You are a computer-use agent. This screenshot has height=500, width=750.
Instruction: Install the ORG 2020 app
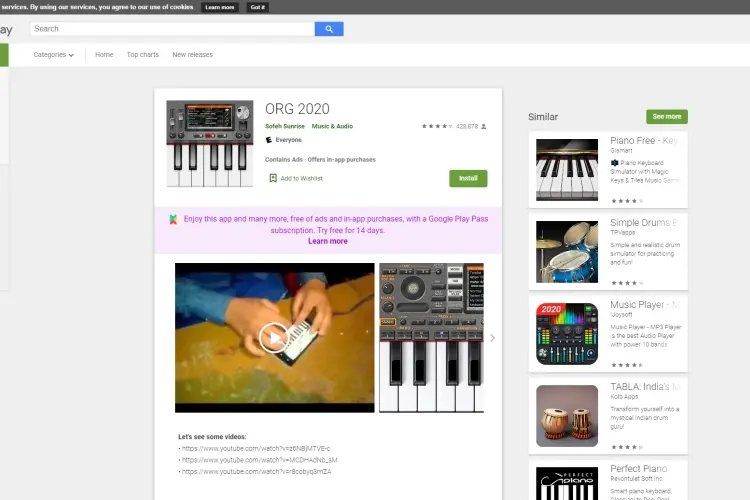tap(468, 178)
